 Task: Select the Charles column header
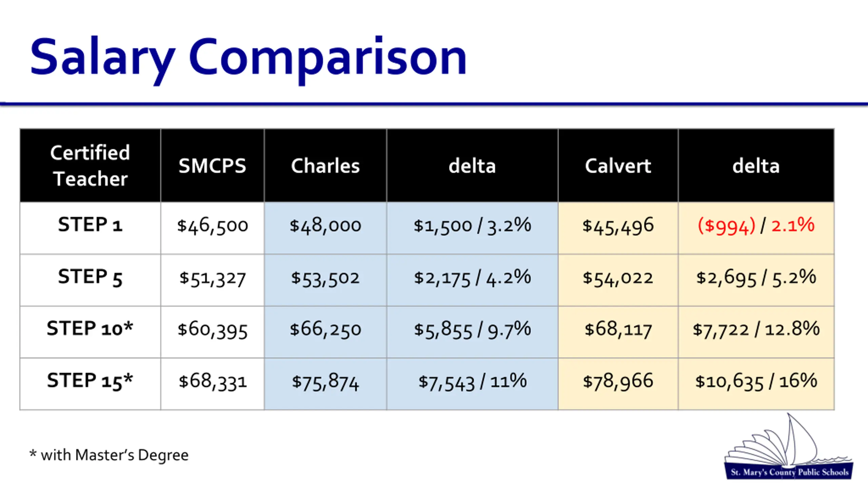325,165
